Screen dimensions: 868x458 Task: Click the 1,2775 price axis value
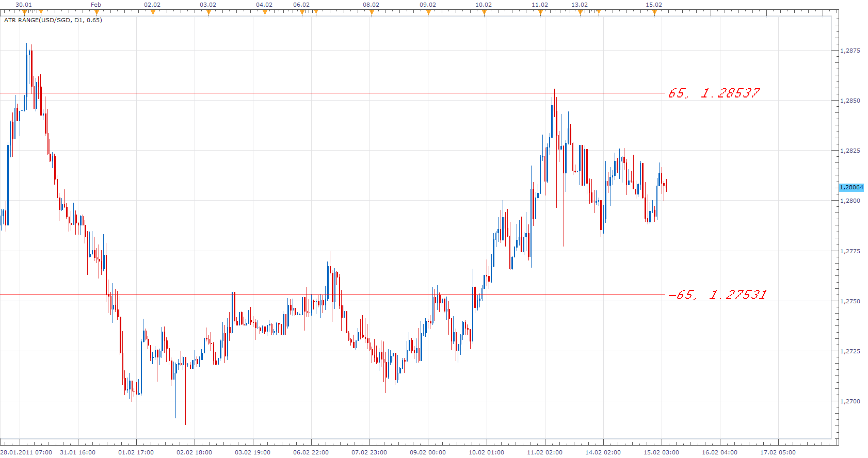point(850,251)
